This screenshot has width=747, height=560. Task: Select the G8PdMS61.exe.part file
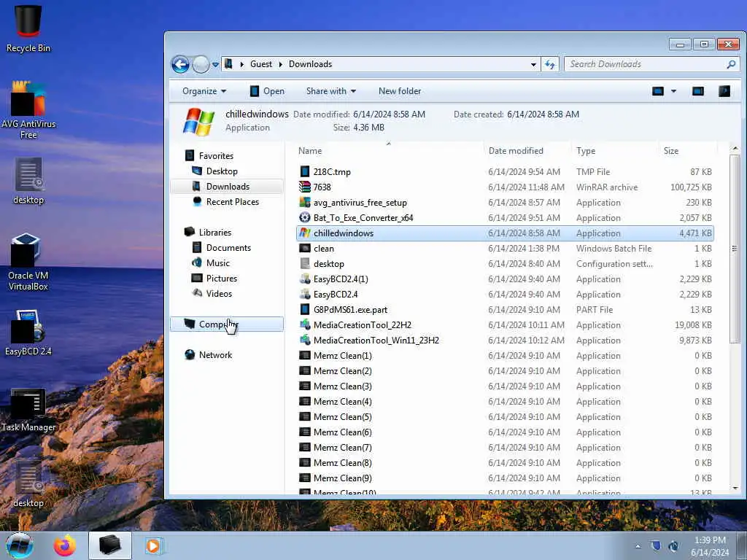pyautogui.click(x=505, y=309)
